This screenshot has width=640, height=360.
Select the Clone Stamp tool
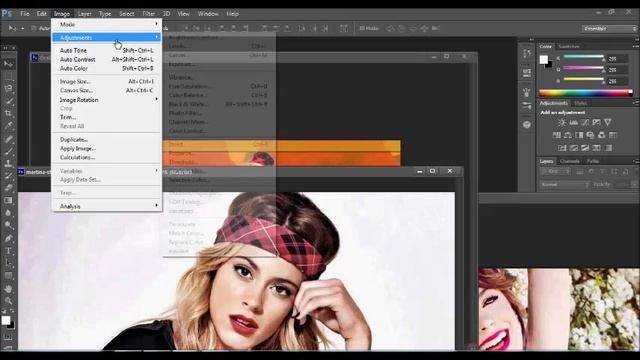[x=8, y=163]
